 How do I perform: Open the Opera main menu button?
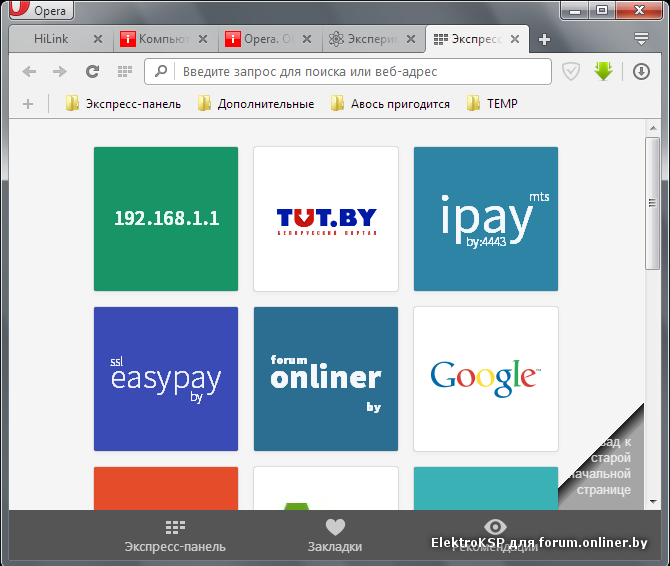click(41, 10)
